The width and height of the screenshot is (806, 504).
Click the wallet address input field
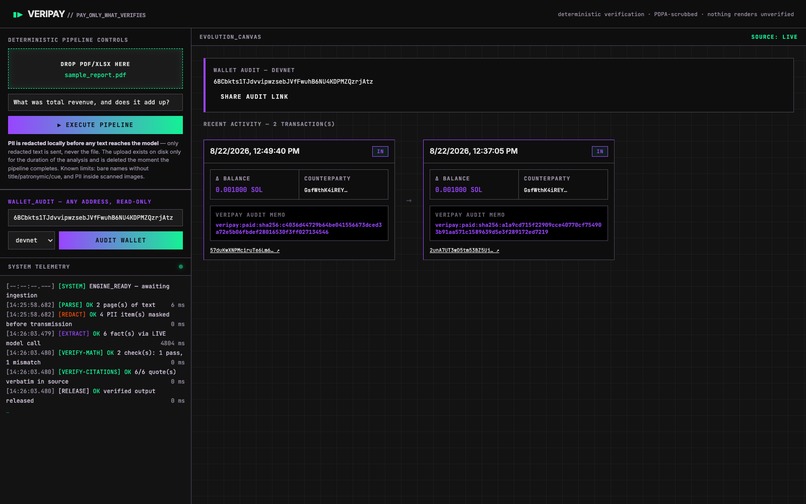[x=95, y=218]
